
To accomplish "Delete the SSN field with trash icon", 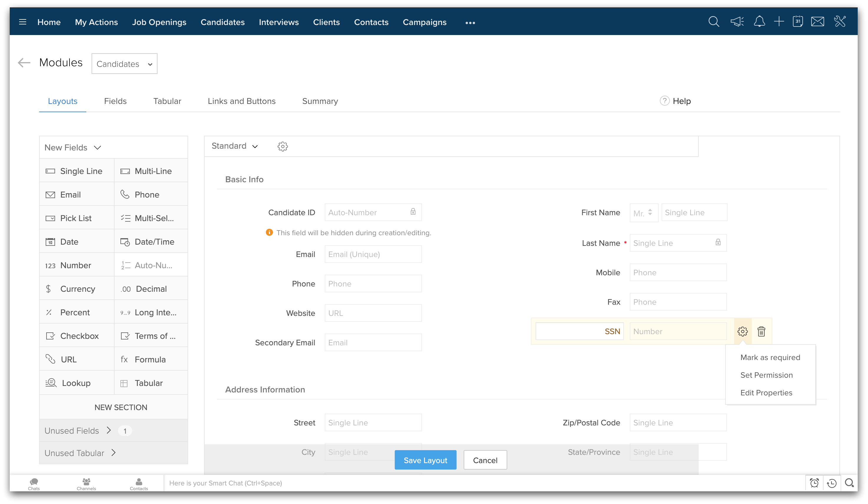I will click(x=761, y=331).
